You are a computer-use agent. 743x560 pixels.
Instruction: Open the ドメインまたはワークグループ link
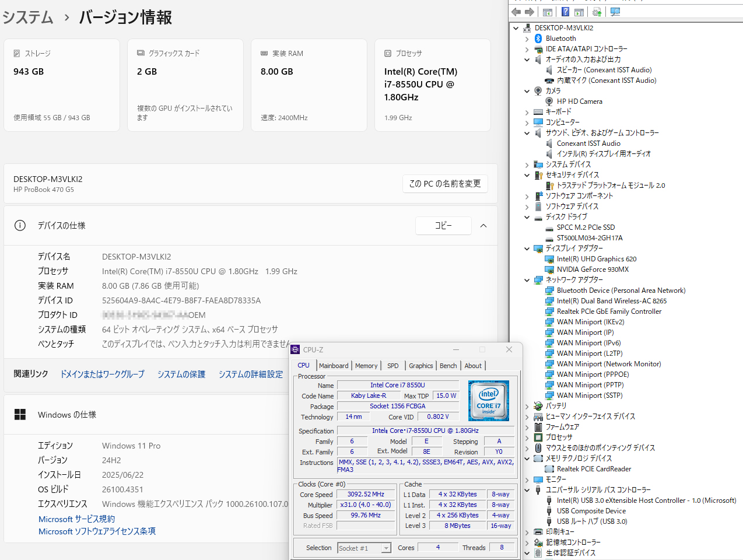[x=103, y=374]
